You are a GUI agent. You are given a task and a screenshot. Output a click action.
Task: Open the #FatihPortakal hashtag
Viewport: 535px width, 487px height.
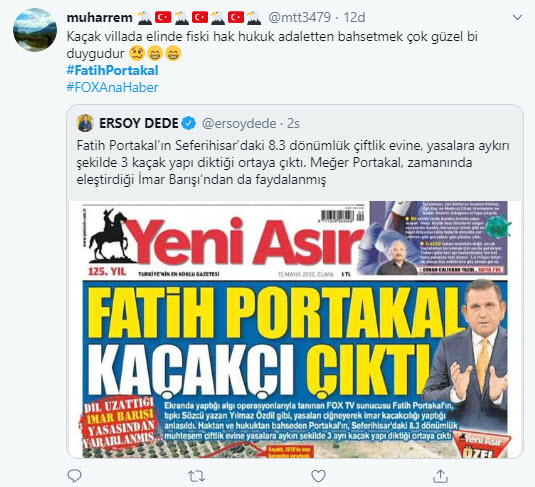pos(113,70)
